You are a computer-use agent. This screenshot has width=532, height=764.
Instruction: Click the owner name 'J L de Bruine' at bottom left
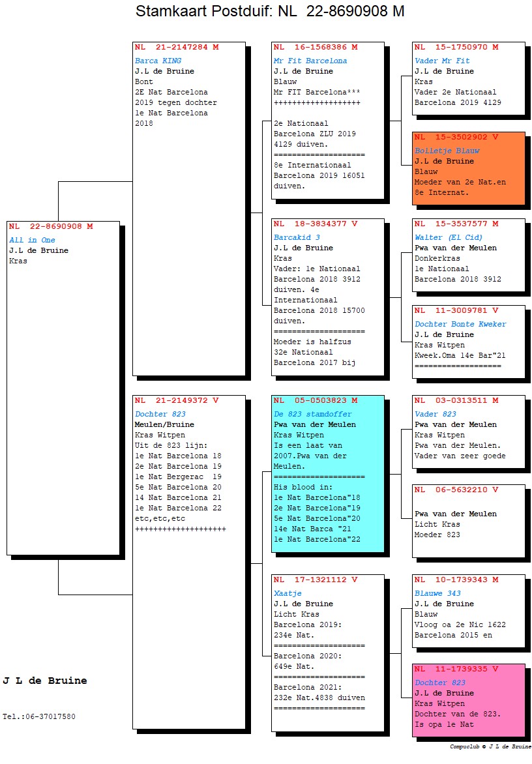pyautogui.click(x=44, y=681)
